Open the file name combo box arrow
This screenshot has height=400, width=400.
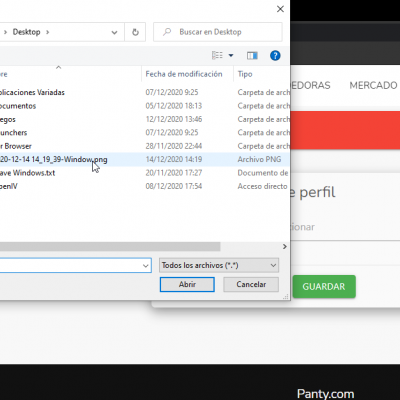pos(146,266)
